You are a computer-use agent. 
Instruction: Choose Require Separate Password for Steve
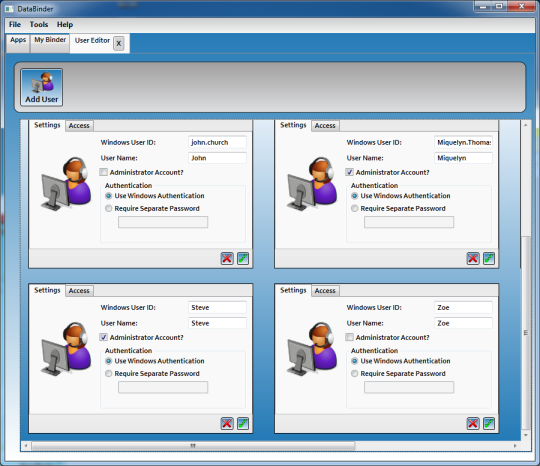108,373
